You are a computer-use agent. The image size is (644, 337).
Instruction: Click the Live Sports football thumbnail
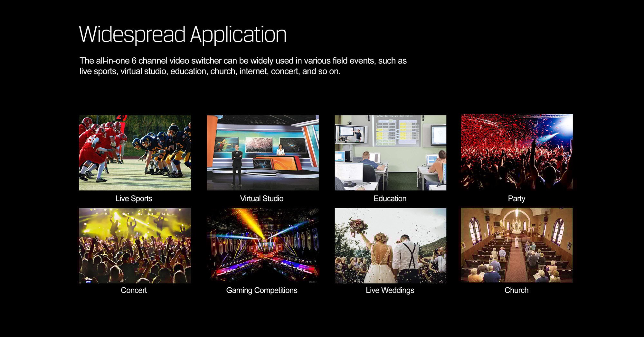(135, 153)
